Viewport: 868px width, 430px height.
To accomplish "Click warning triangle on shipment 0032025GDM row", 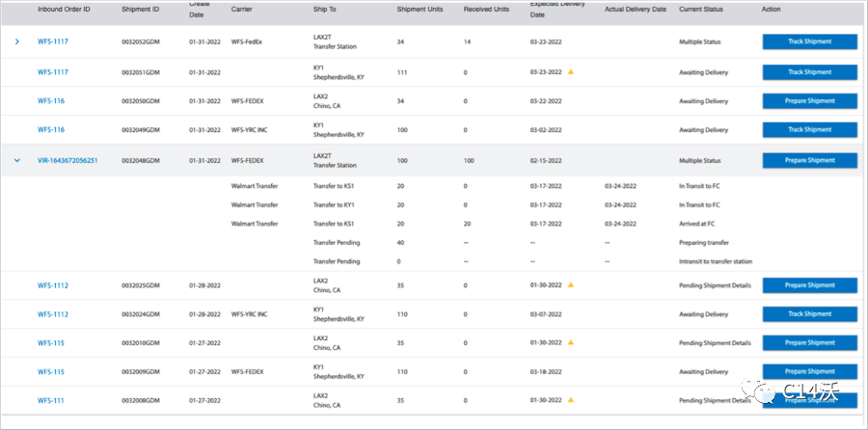I will [x=571, y=285].
